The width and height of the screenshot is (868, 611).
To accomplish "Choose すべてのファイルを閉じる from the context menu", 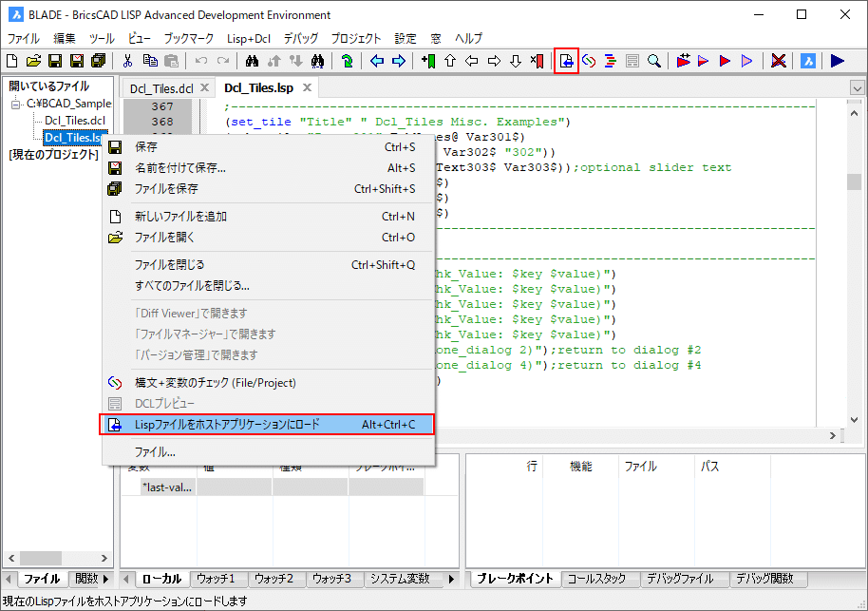I will 268,286.
